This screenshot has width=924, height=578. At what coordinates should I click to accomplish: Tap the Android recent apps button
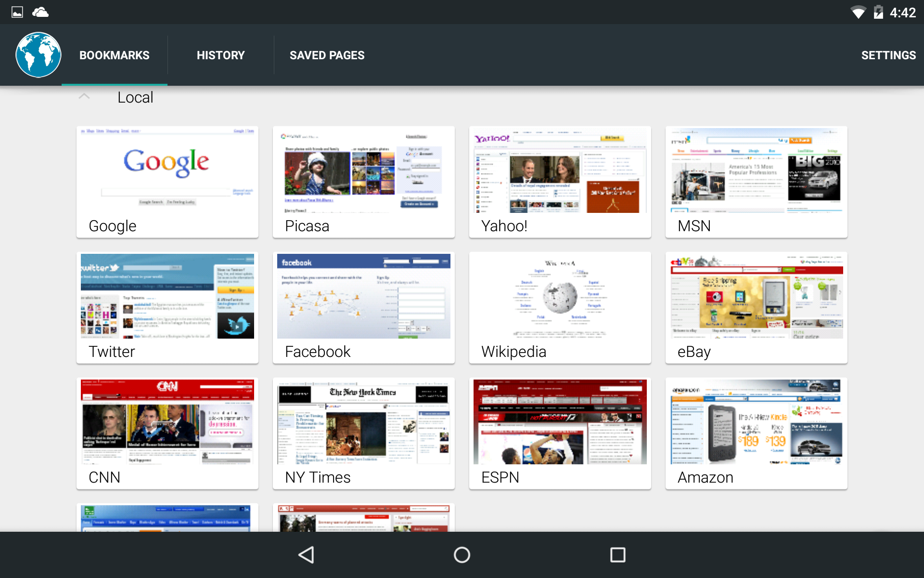click(x=617, y=555)
